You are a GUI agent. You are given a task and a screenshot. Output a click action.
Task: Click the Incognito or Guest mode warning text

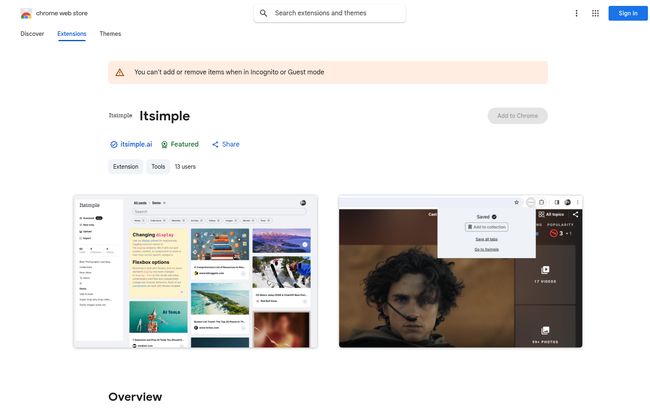[229, 72]
